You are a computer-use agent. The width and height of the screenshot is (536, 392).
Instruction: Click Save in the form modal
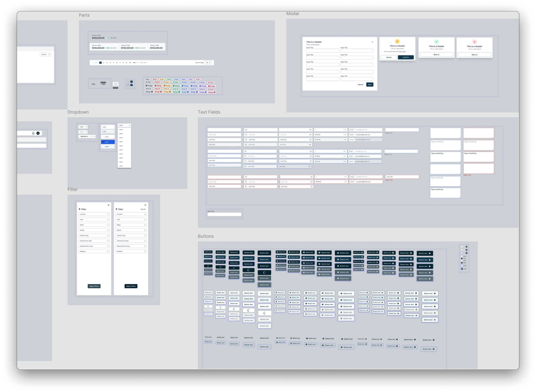click(x=370, y=84)
